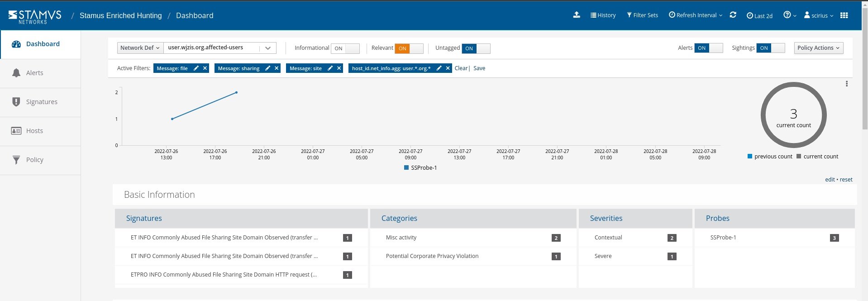Click the Categories panel header
This screenshot has width=868, height=301.
tap(473, 218)
